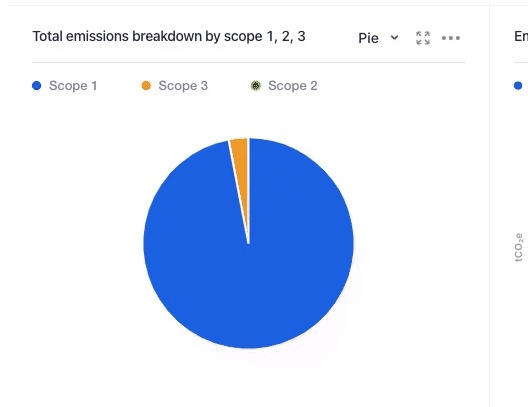Click the Scope 2 legend text
The height and width of the screenshot is (407, 528).
(x=293, y=86)
